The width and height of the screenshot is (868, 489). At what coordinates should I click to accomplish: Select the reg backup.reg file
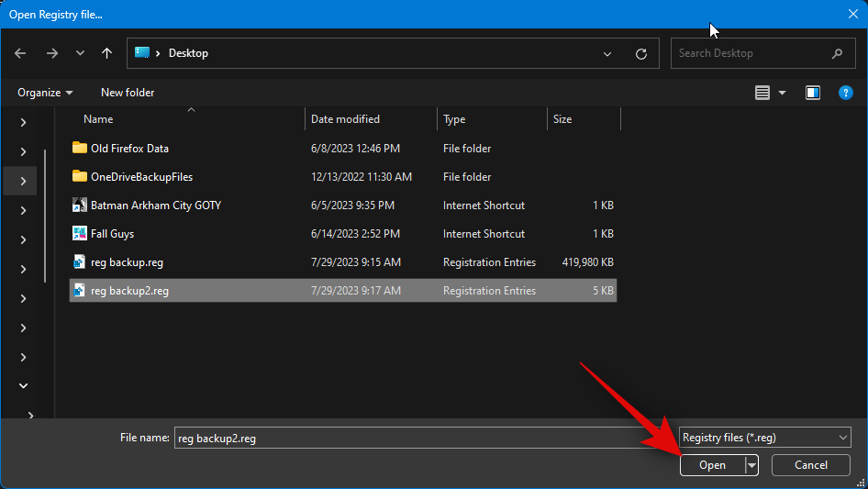point(127,262)
